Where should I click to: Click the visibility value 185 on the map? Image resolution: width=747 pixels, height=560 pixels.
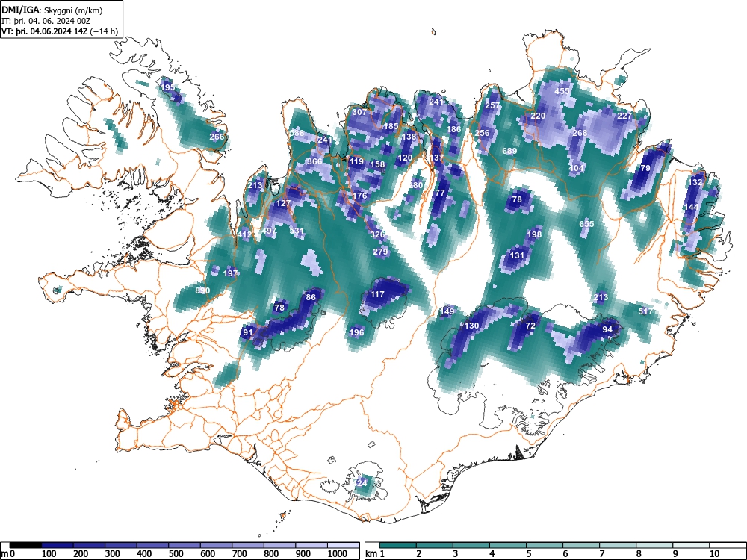pos(391,126)
